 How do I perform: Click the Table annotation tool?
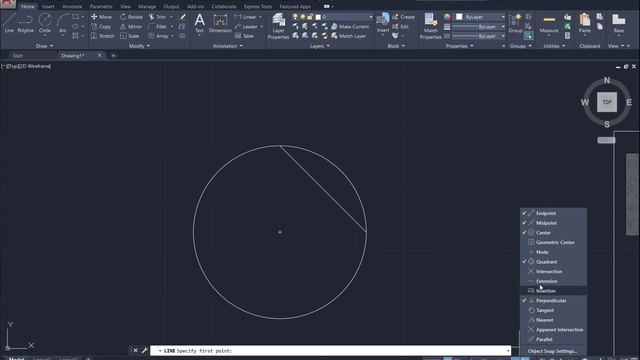(244, 36)
